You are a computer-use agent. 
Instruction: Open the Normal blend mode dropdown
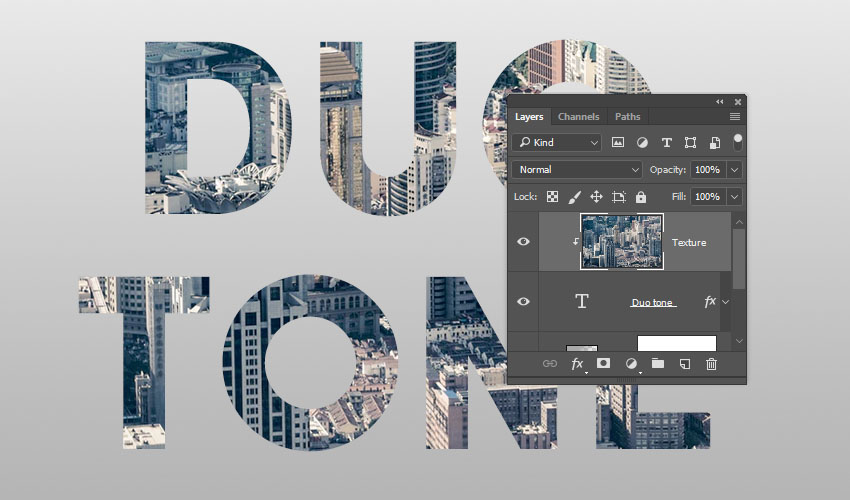coord(576,170)
